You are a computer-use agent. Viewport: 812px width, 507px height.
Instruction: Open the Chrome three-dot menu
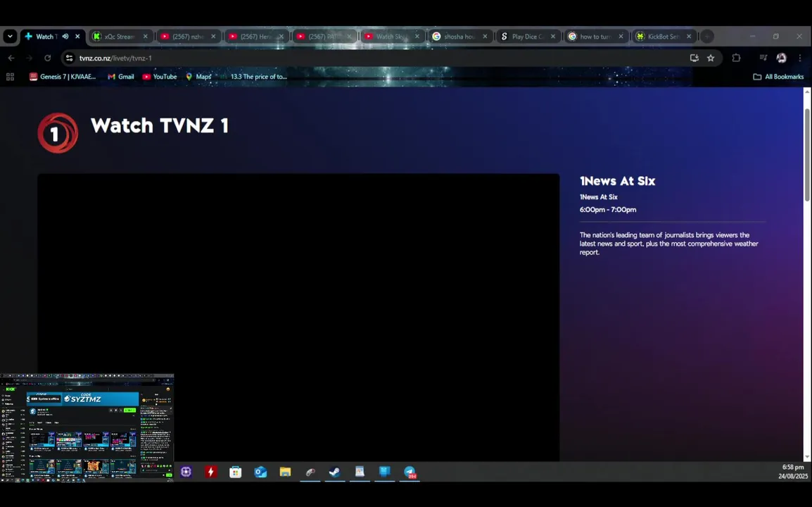coord(800,58)
